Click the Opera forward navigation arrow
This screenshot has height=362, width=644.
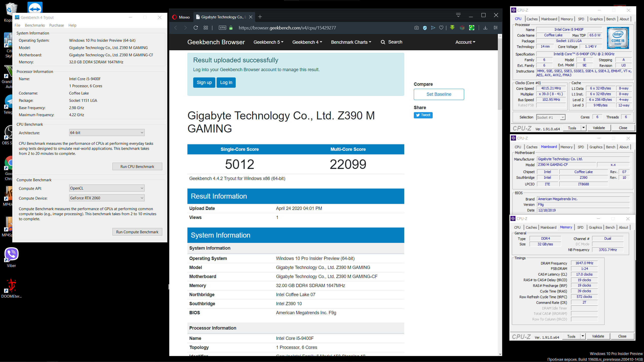[185, 28]
